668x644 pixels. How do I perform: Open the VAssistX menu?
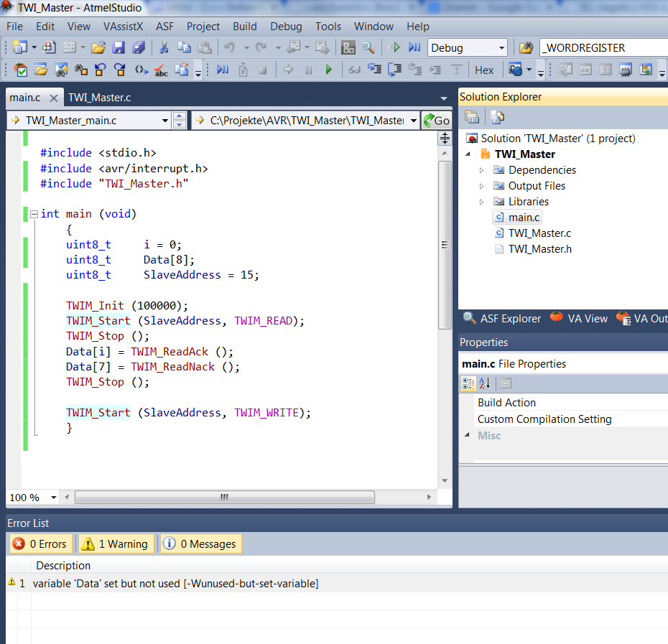pos(123,27)
